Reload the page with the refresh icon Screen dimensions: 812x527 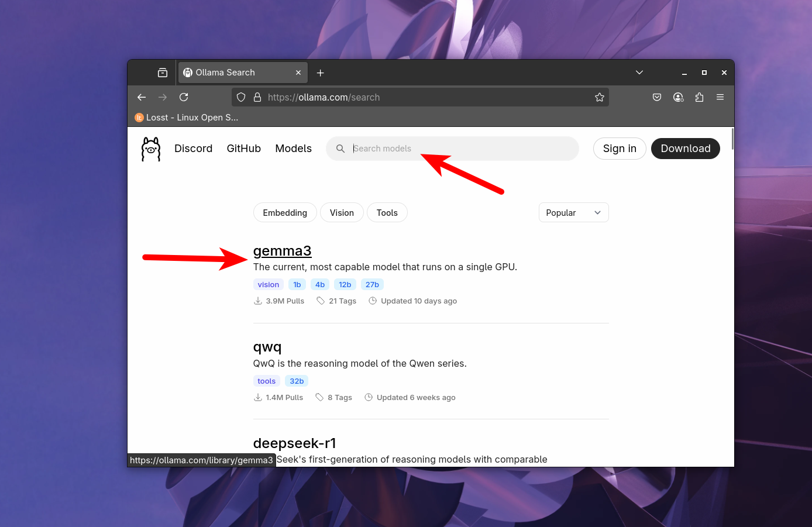pyautogui.click(x=184, y=97)
